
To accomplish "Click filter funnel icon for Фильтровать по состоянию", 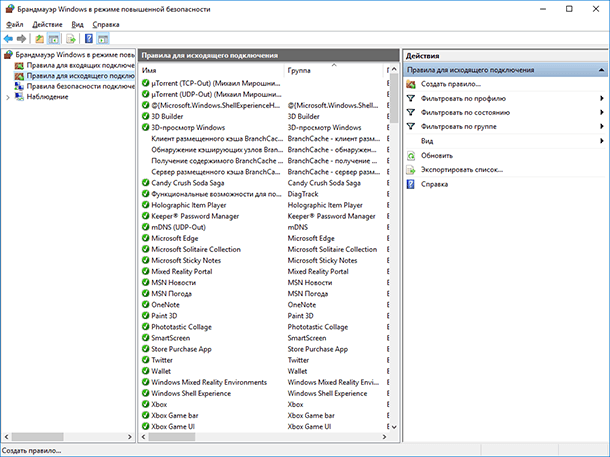I will point(411,112).
